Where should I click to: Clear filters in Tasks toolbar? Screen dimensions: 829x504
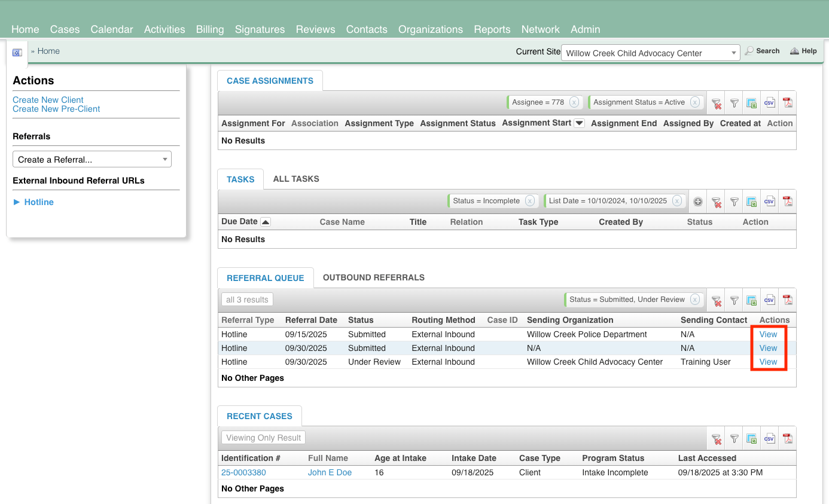(x=716, y=201)
